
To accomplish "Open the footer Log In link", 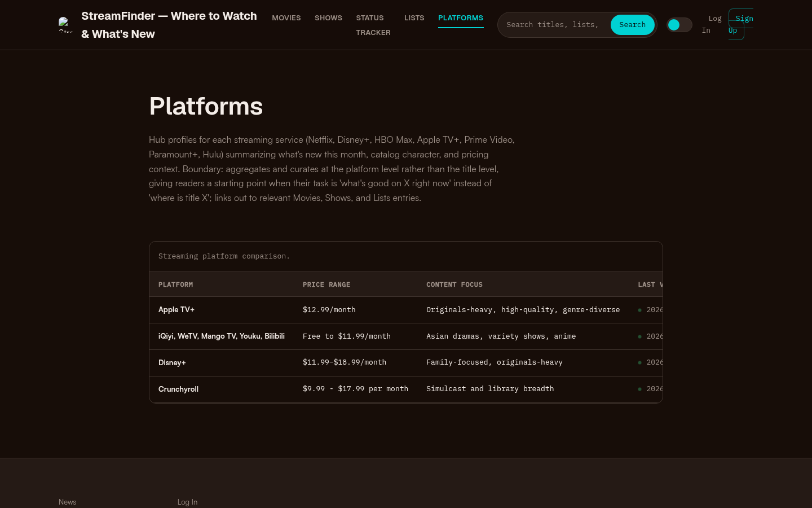I will [x=187, y=502].
